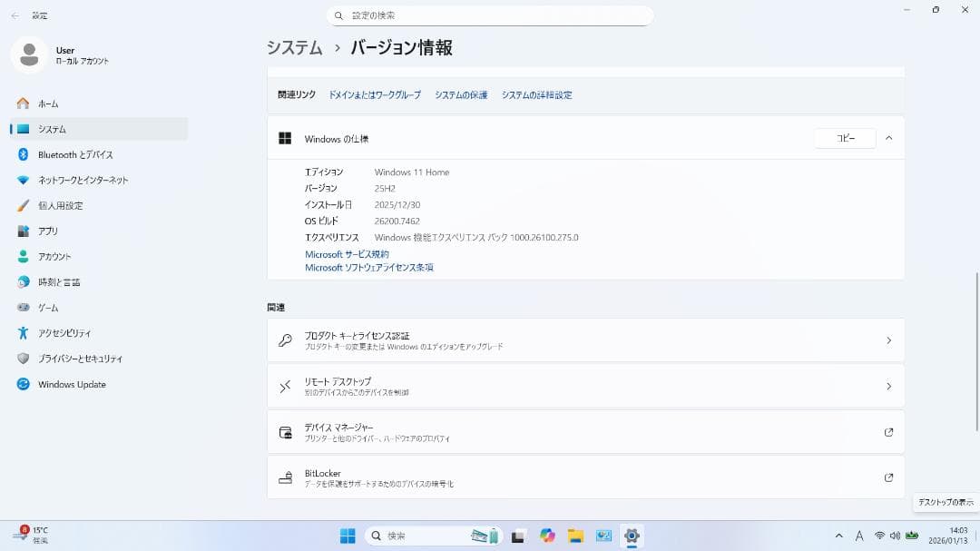This screenshot has height=551, width=980.
Task: Collapse the Windows の仕様 section chevron
Action: point(887,138)
